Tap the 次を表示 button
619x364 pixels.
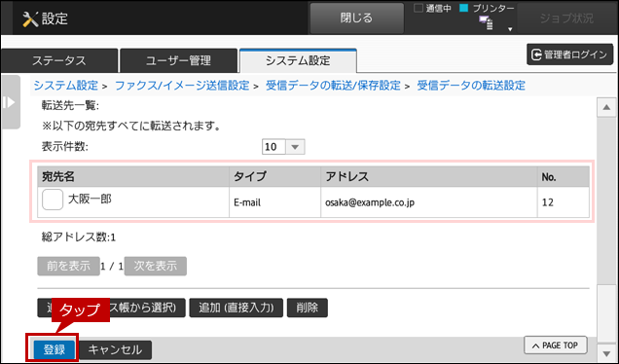pyautogui.click(x=156, y=266)
